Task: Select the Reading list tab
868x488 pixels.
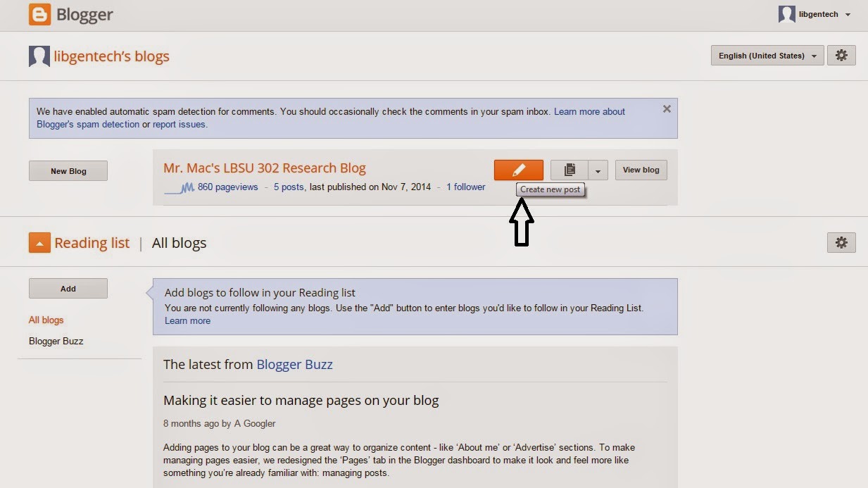Action: pos(92,243)
